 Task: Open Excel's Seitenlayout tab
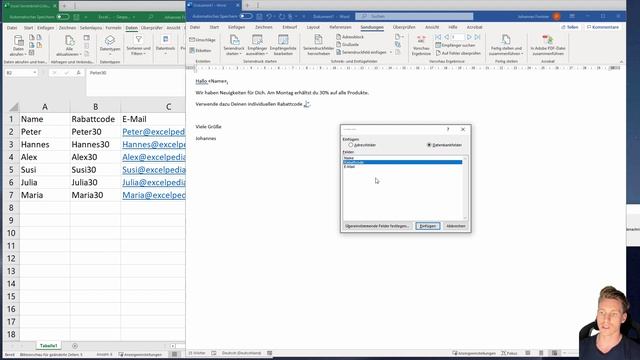[91, 28]
